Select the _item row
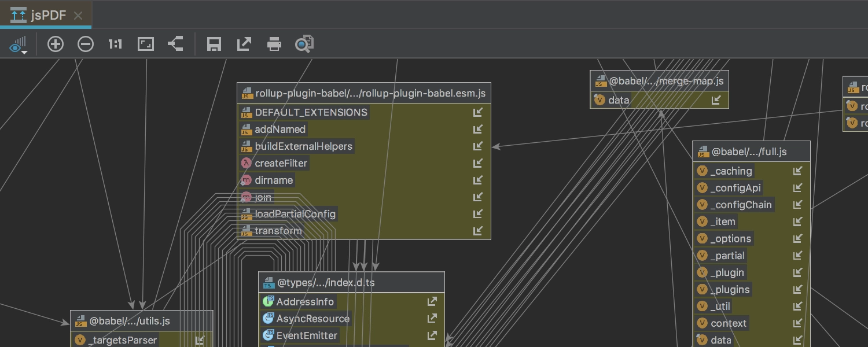This screenshot has width=868, height=347. [x=752, y=222]
